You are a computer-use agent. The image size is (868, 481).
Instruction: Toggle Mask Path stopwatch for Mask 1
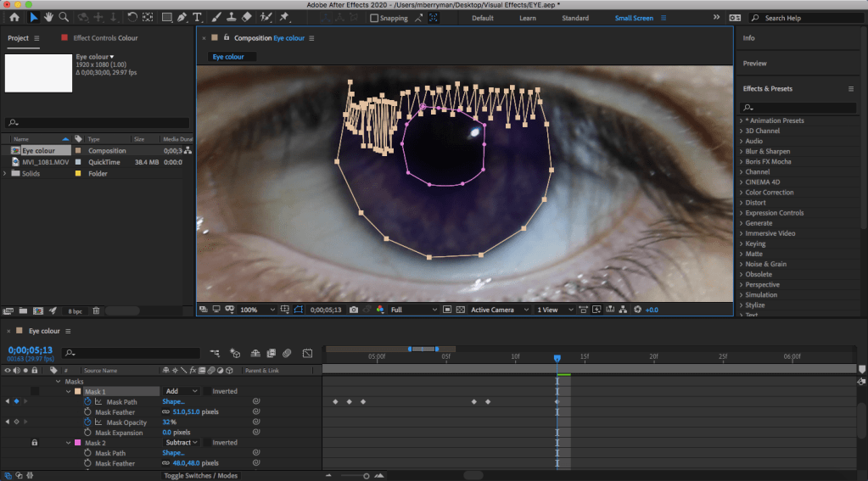click(87, 401)
